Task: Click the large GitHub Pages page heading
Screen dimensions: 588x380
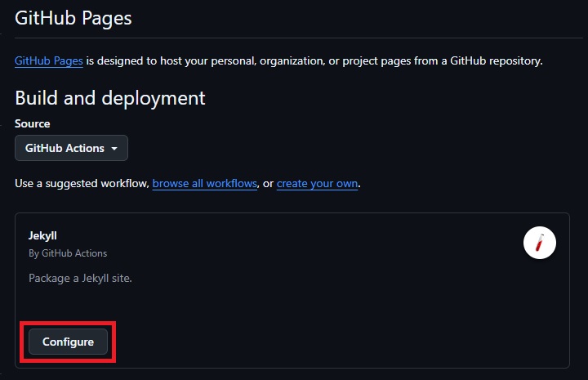Action: click(x=73, y=17)
